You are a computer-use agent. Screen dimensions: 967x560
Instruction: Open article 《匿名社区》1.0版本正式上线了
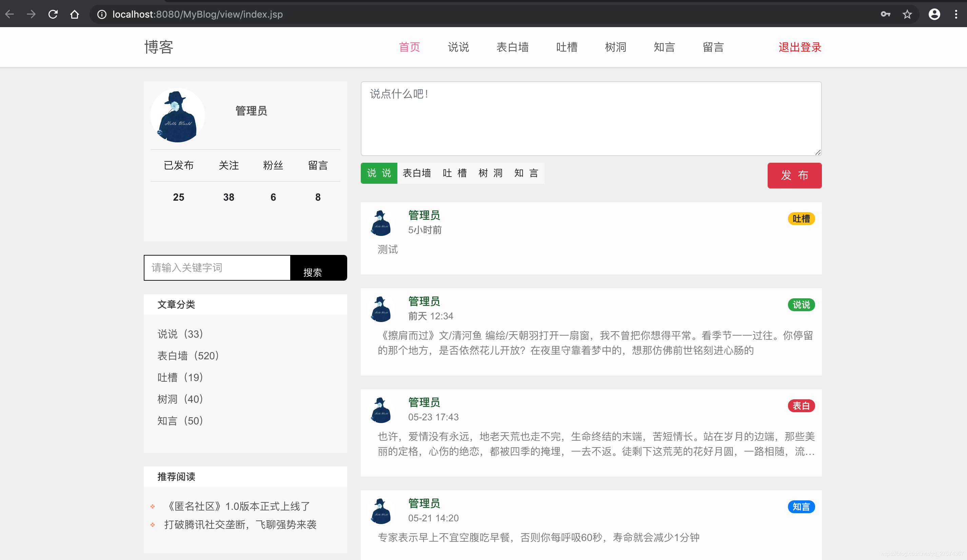pyautogui.click(x=237, y=506)
